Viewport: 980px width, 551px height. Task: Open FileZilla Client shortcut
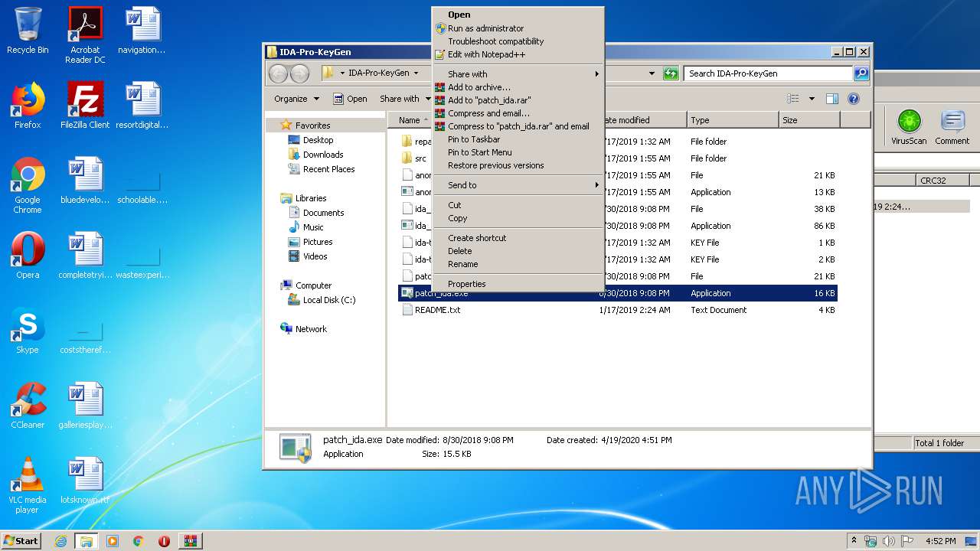(85, 106)
